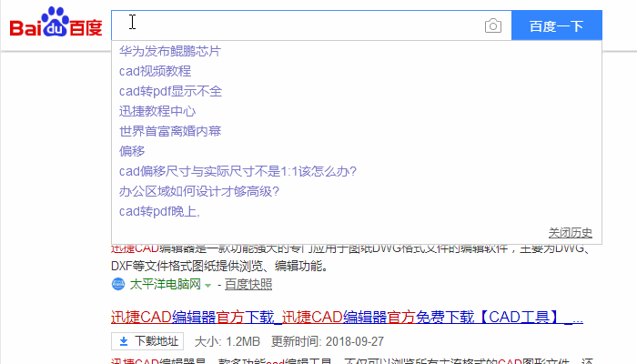The width and height of the screenshot is (637, 364).
Task: Click 关闭历史 link
Action: (571, 233)
